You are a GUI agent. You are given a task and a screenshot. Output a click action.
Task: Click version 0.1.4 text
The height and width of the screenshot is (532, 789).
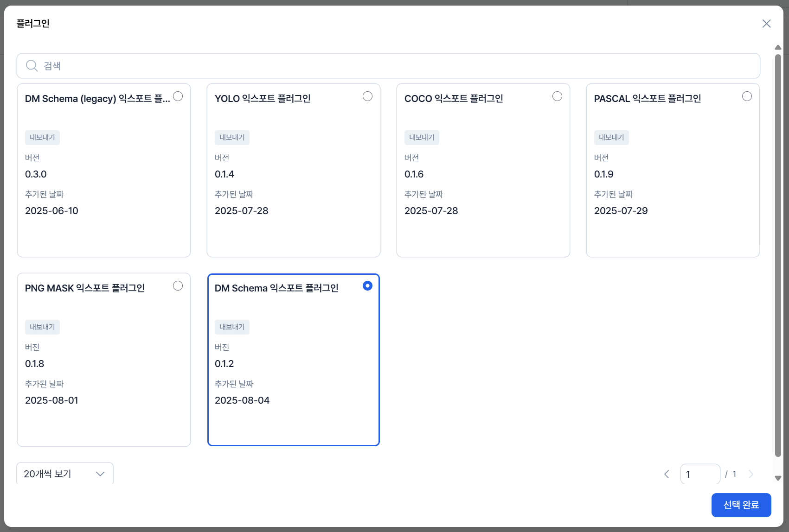click(225, 174)
